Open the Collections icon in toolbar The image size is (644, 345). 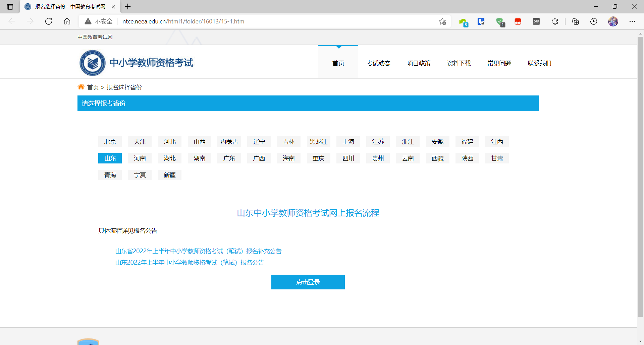(x=575, y=21)
